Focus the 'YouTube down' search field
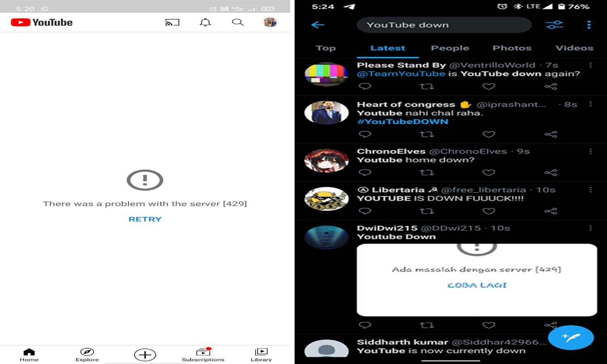The image size is (607, 364). click(444, 25)
